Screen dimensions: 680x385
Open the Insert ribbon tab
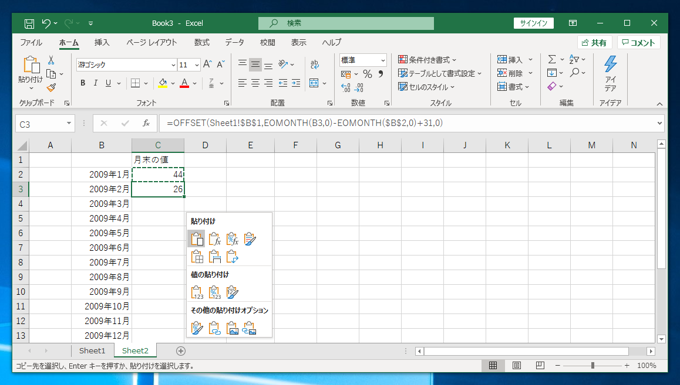tap(102, 42)
